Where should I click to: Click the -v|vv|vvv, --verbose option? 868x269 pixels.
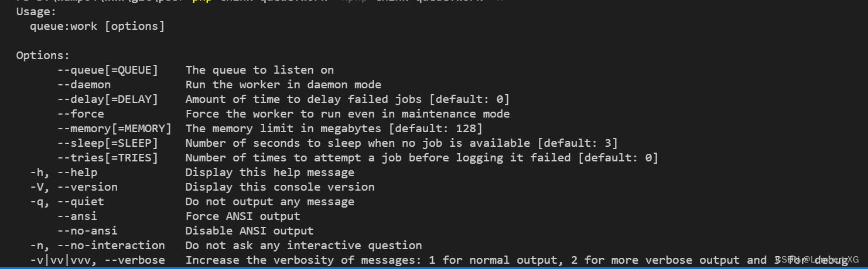point(98,260)
